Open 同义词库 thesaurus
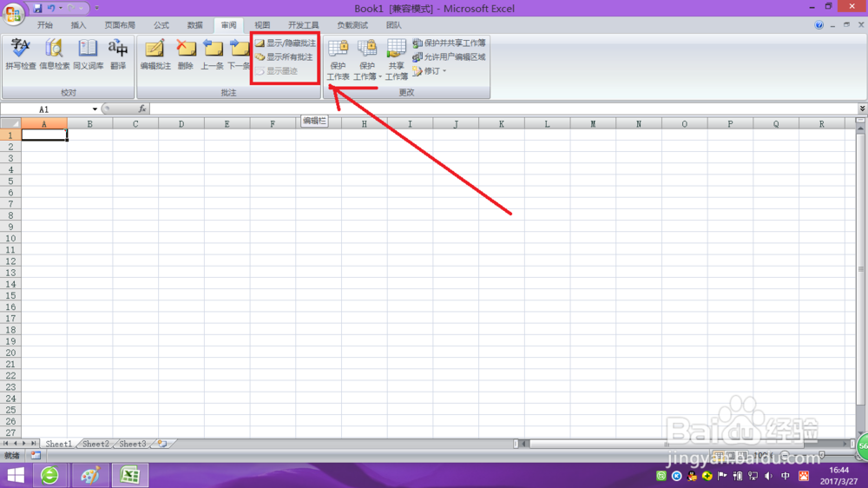 pos(88,55)
